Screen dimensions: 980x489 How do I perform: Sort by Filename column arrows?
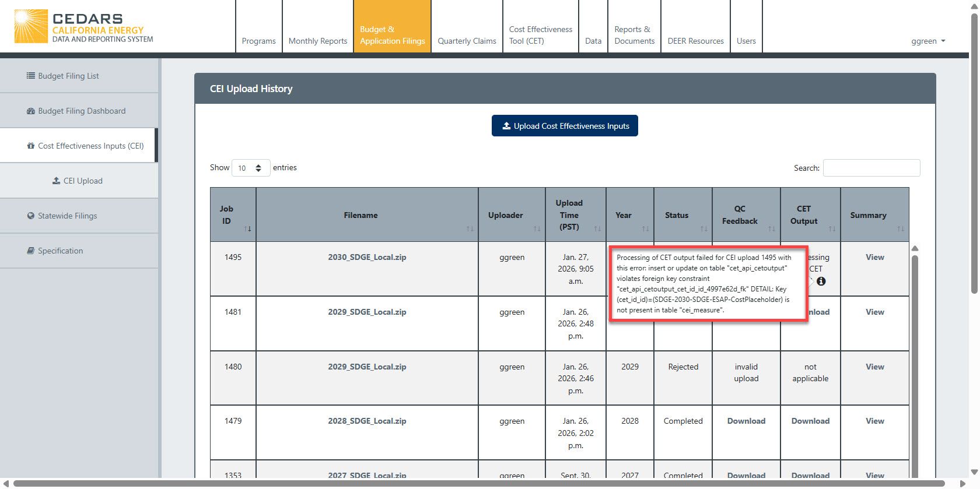coord(470,228)
